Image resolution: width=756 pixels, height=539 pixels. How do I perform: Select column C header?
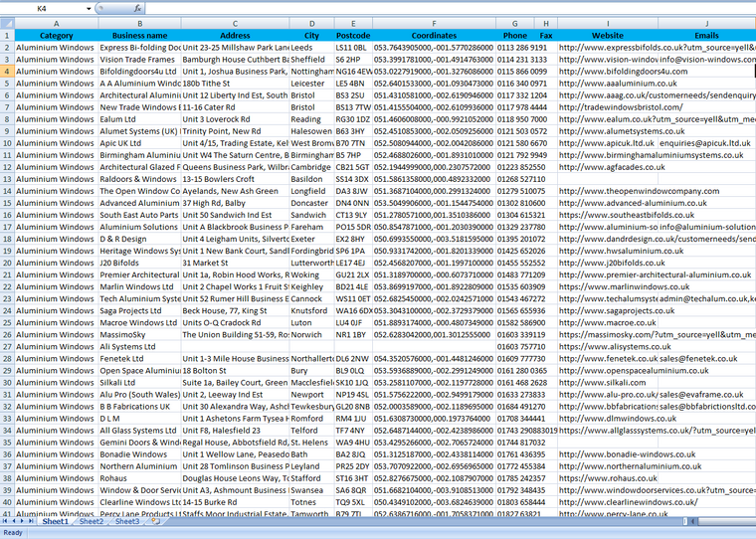click(236, 23)
